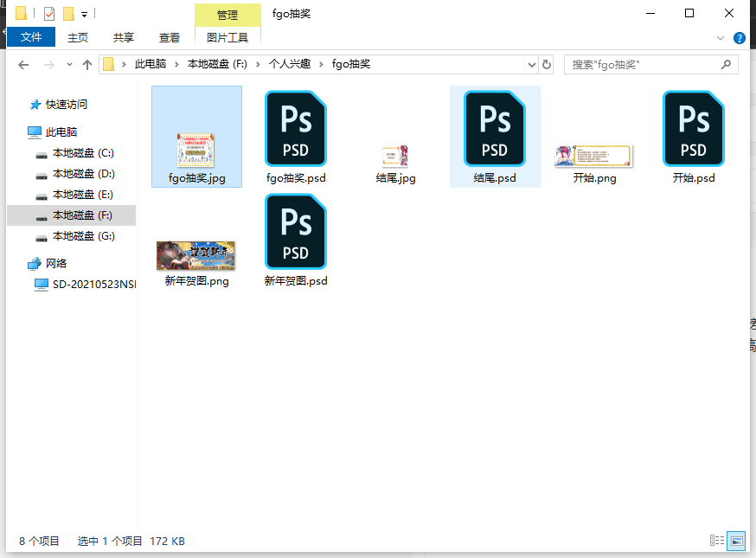756x558 pixels.
Task: Select the 结尾.psd Photoshop file icon
Action: (495, 129)
